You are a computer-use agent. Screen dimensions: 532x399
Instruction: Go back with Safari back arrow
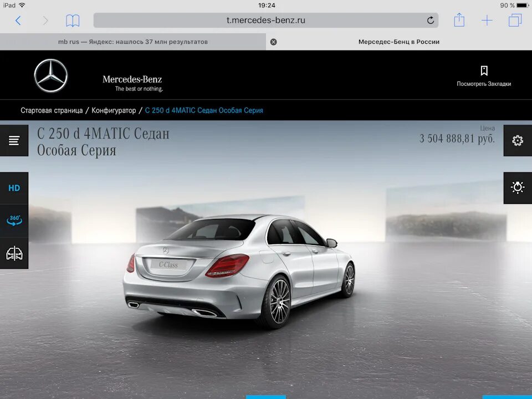[x=18, y=21]
